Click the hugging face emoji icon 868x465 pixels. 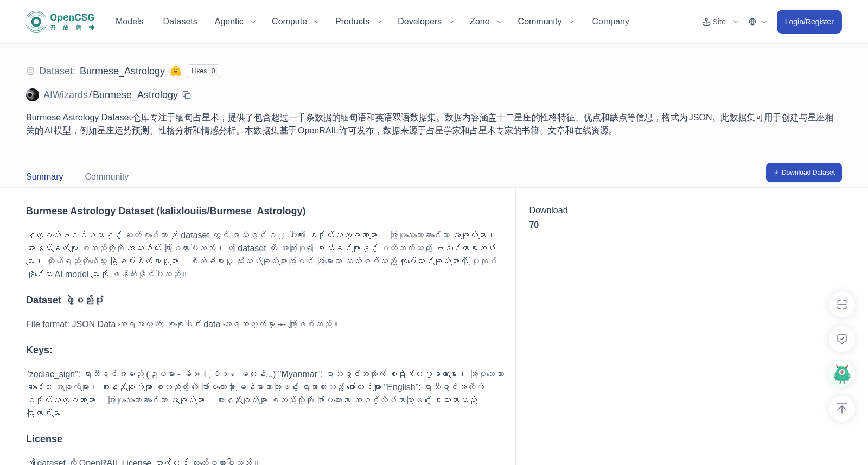176,71
